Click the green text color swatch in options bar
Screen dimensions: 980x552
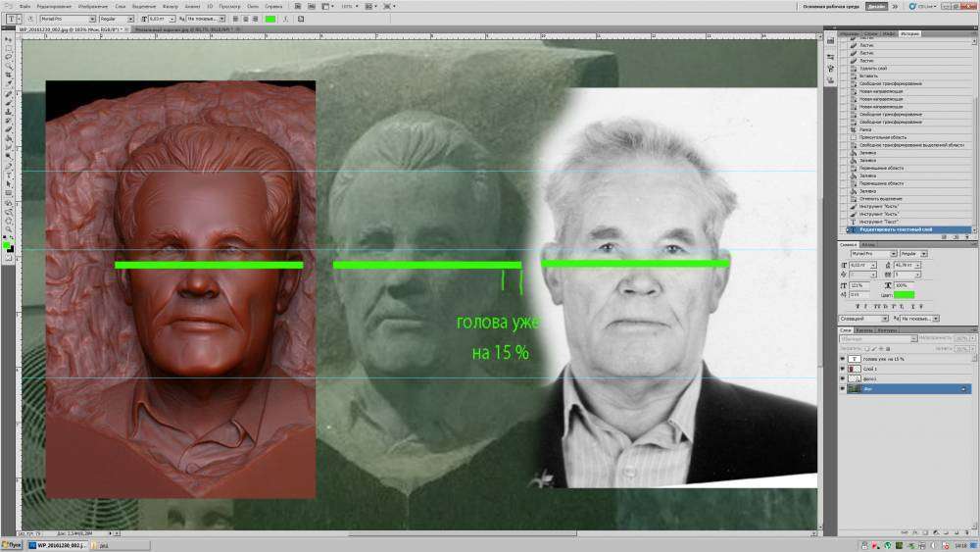(x=269, y=19)
